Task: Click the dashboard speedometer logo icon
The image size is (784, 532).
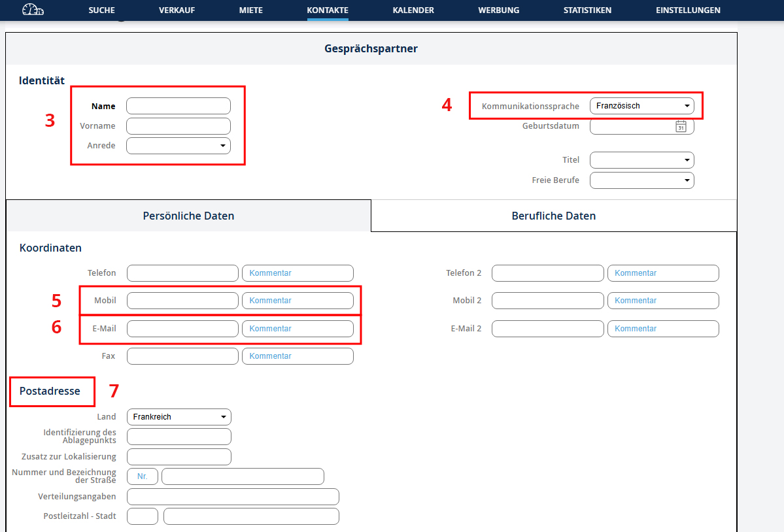Action: tap(33, 10)
